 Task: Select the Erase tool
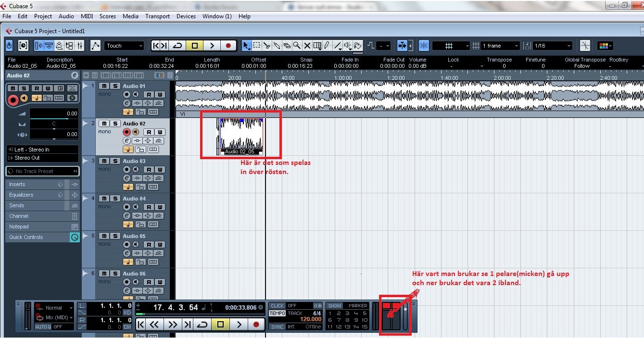click(287, 46)
